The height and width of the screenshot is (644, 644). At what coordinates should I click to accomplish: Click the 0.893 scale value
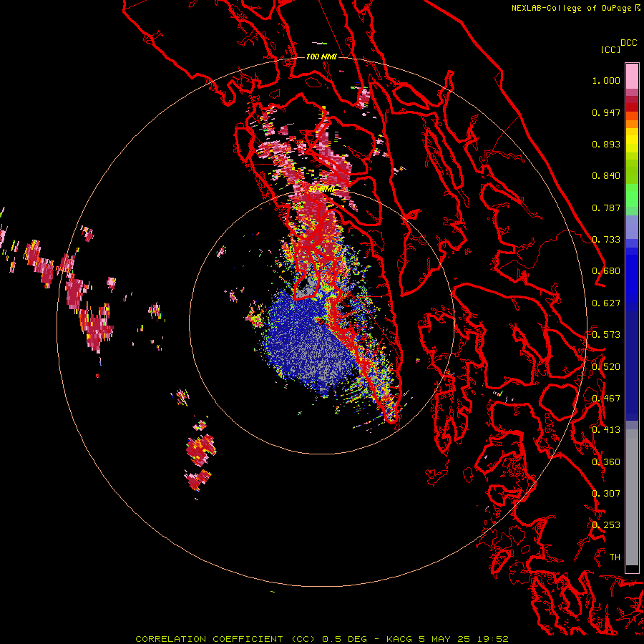[606, 144]
